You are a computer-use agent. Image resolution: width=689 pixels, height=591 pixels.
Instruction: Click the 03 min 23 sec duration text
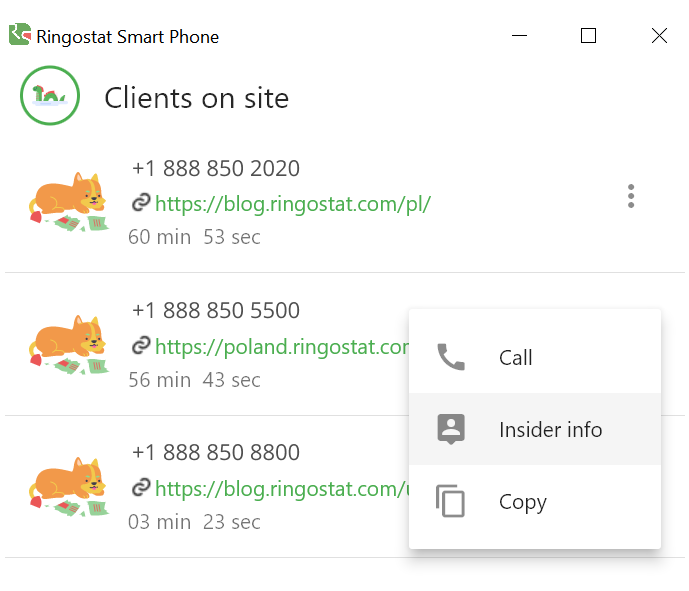(x=194, y=522)
